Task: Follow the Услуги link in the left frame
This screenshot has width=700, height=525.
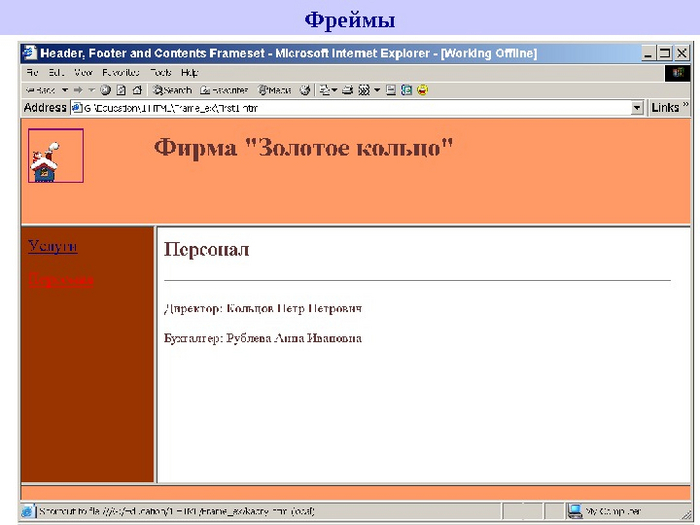Action: tap(53, 246)
